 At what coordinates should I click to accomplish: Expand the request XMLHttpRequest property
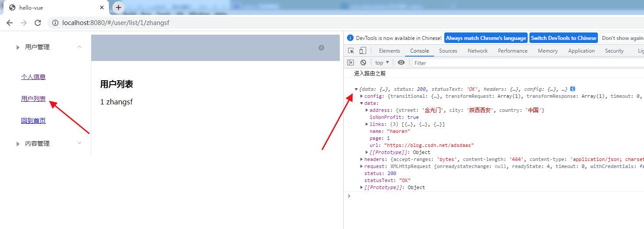(362, 166)
